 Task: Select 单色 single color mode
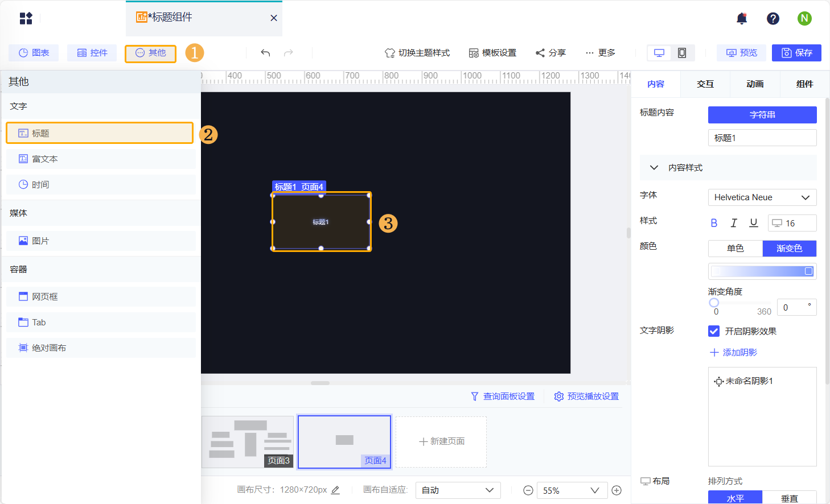735,249
